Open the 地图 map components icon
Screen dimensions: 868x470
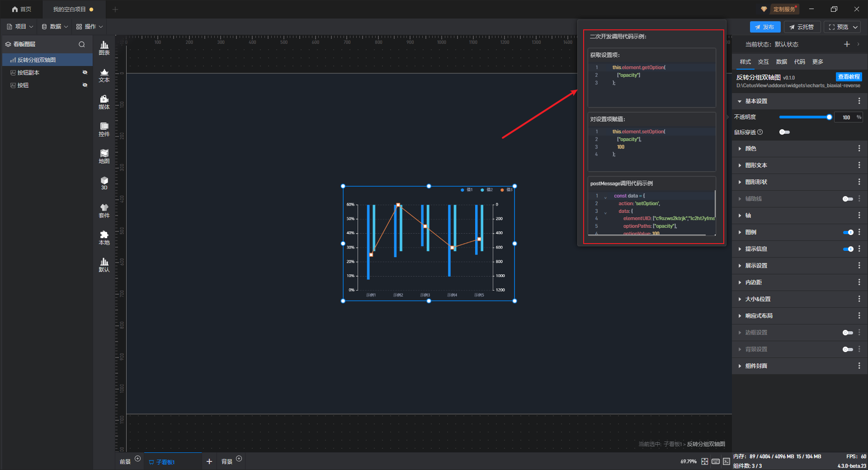pos(104,156)
